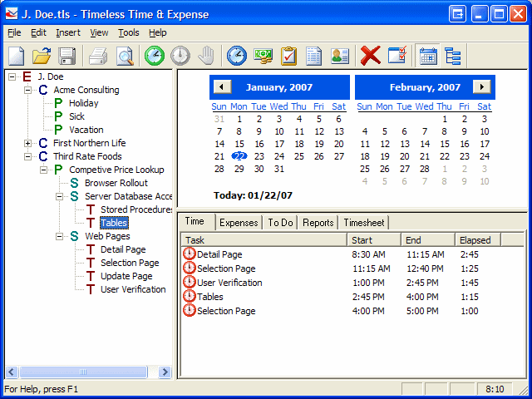Click the clipboard to-do toolbar icon

tap(288, 57)
